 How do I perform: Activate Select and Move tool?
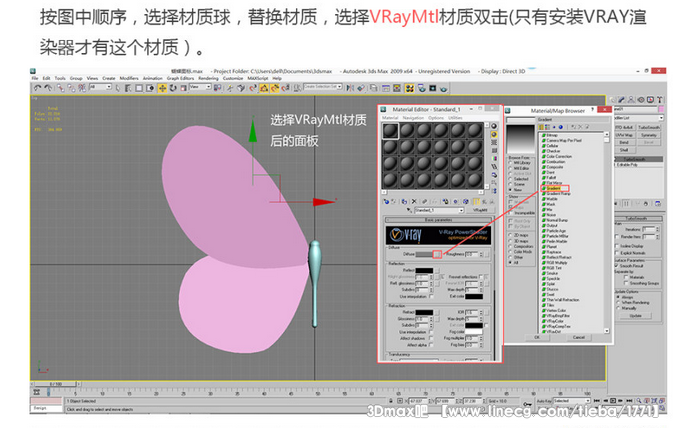click(162, 88)
